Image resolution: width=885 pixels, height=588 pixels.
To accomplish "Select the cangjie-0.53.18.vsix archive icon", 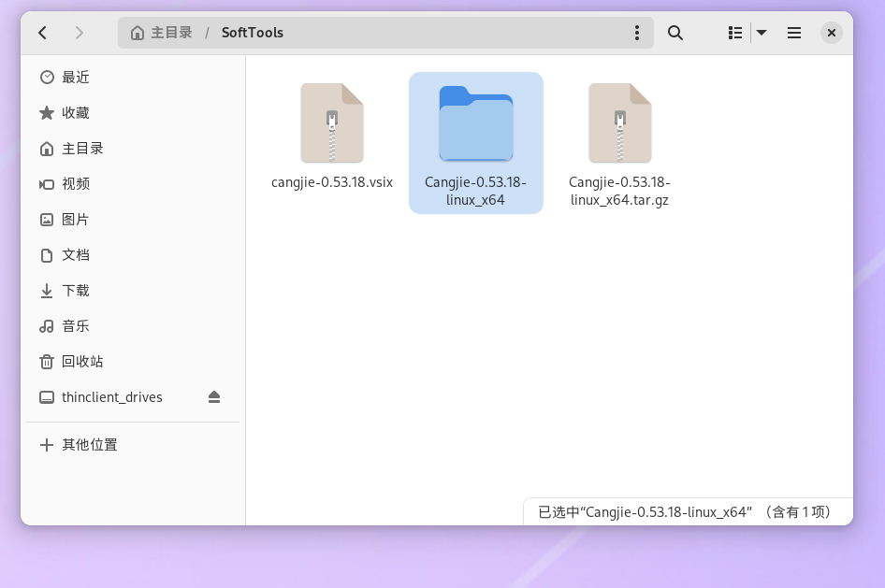I will coord(332,122).
